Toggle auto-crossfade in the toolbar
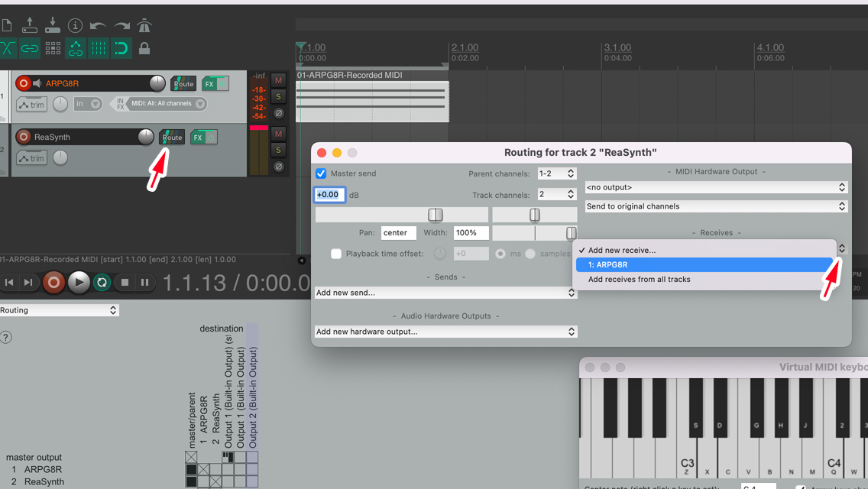The height and width of the screenshot is (489, 868). click(x=7, y=48)
